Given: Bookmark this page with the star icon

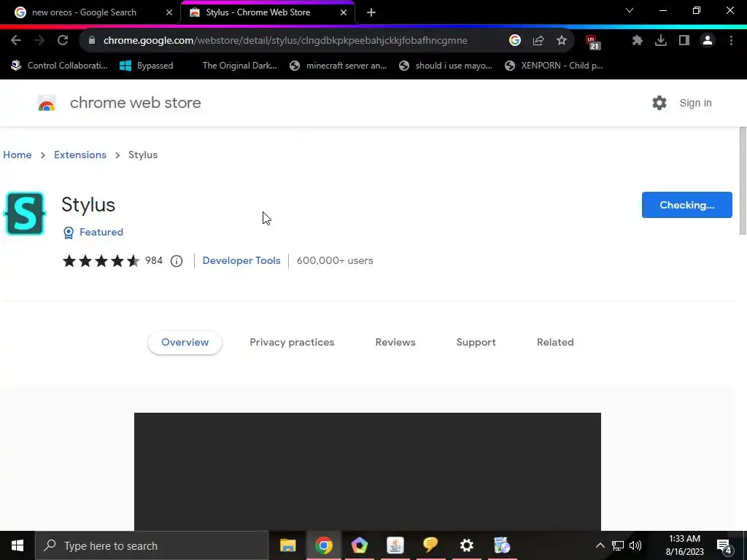Looking at the screenshot, I should point(562,41).
